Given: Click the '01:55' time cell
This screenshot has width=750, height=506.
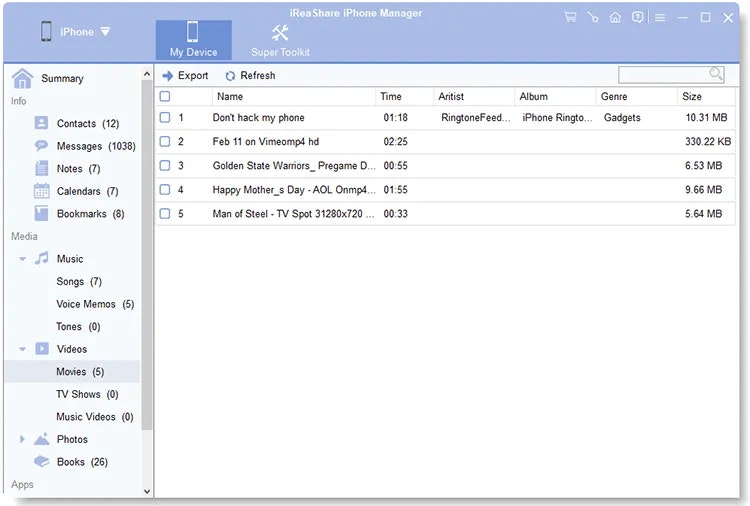Looking at the screenshot, I should [x=396, y=189].
